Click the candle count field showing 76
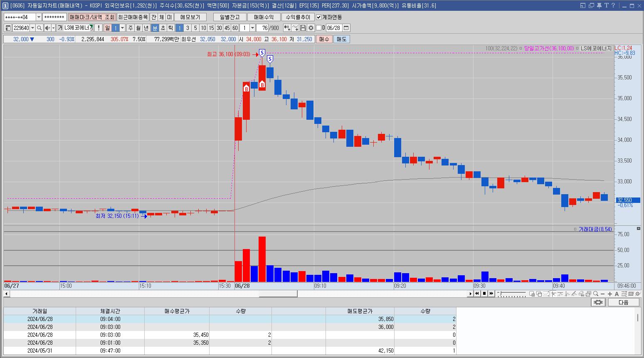The image size is (644, 358). pos(263,28)
